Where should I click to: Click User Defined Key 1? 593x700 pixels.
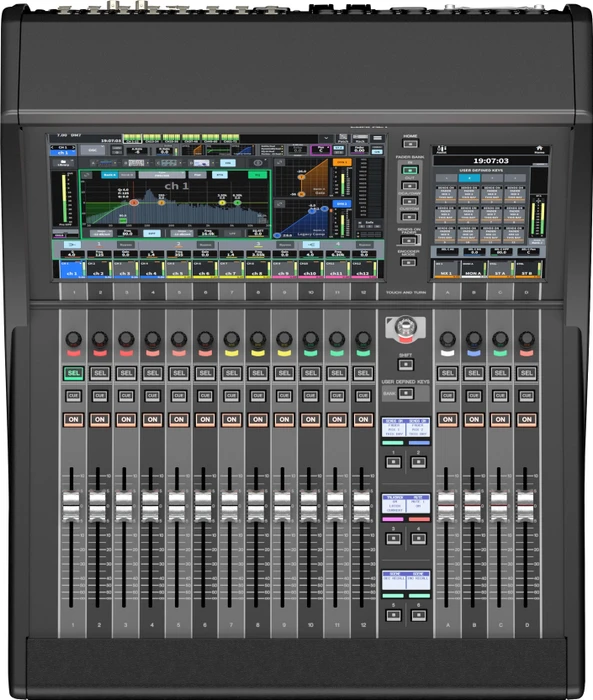pos(393,462)
